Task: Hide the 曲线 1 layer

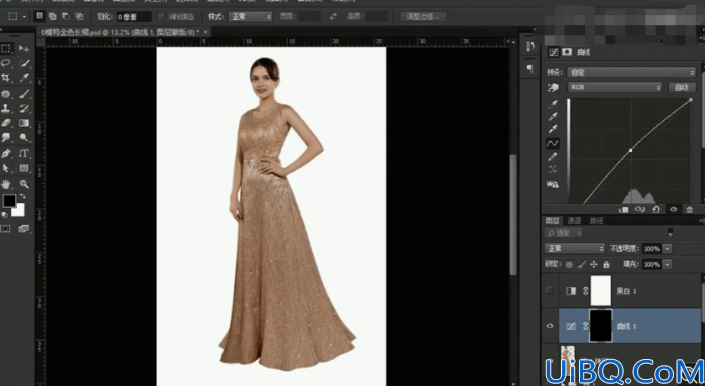Action: (x=550, y=326)
